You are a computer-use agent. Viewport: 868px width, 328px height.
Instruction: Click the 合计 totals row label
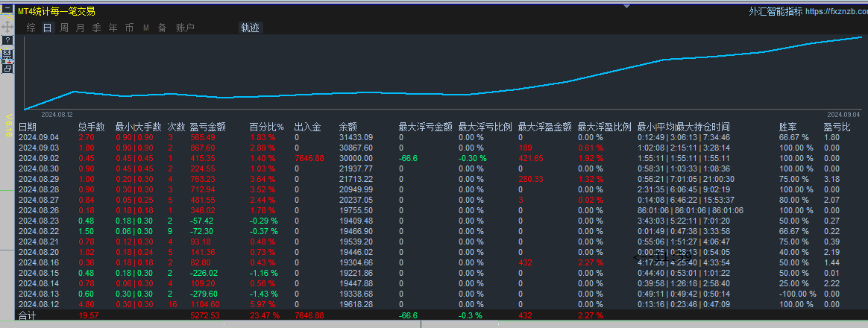[27, 315]
